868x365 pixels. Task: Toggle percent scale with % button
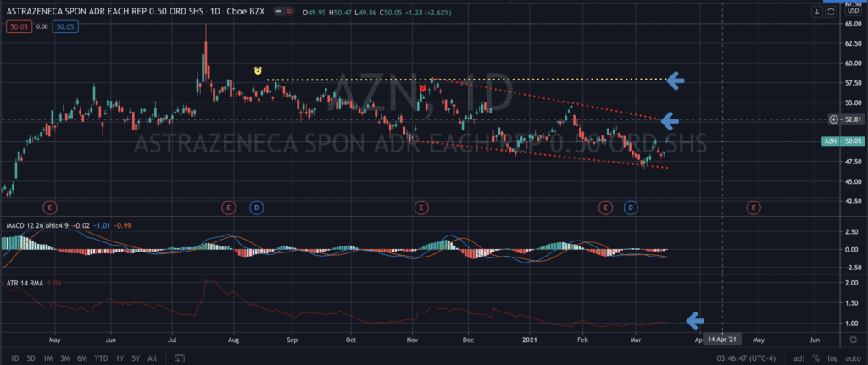pos(816,358)
